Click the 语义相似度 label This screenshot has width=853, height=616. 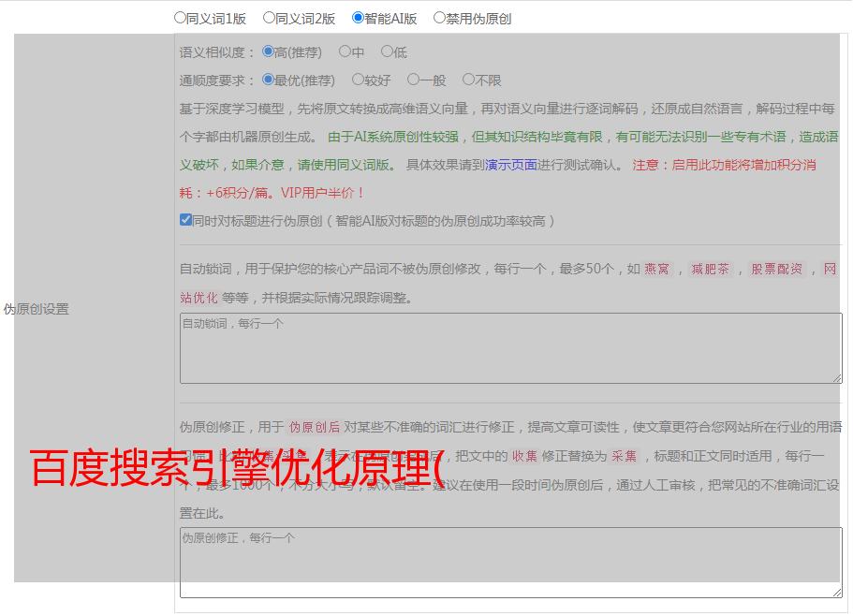click(217, 52)
